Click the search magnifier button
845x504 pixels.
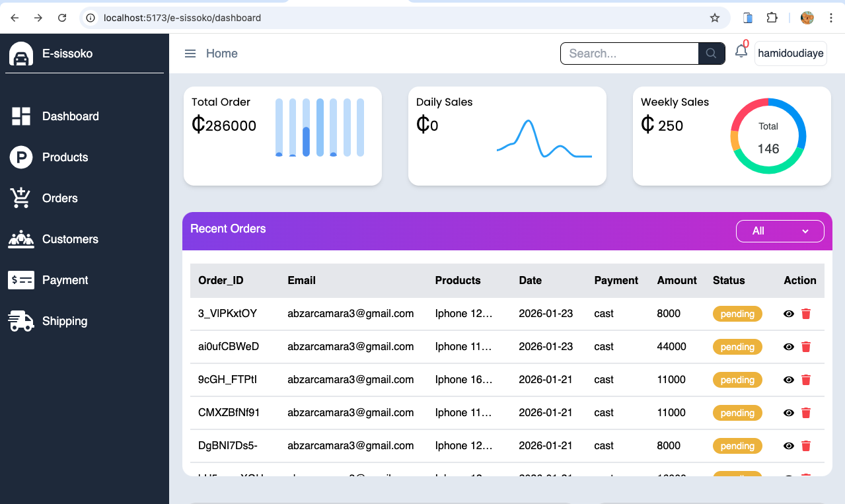712,54
